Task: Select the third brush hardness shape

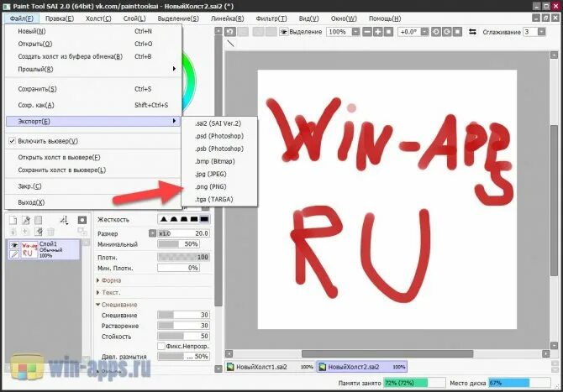Action: [184, 219]
